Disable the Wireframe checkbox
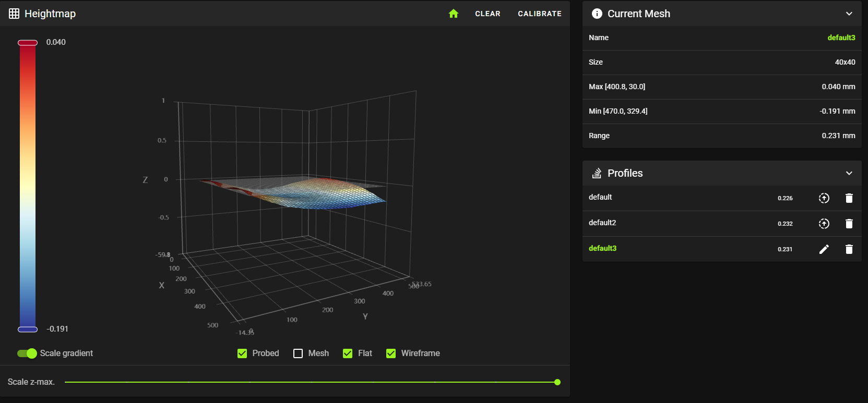 tap(391, 353)
